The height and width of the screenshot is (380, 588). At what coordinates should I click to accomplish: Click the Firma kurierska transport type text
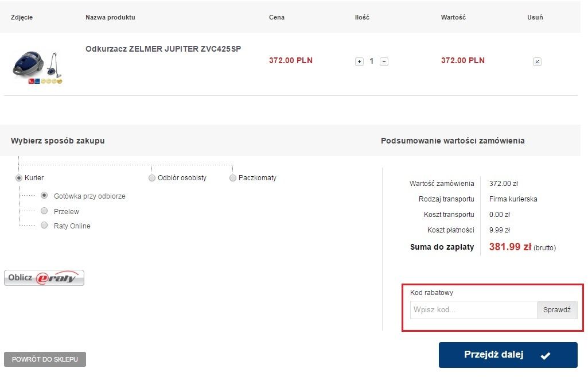click(x=513, y=199)
